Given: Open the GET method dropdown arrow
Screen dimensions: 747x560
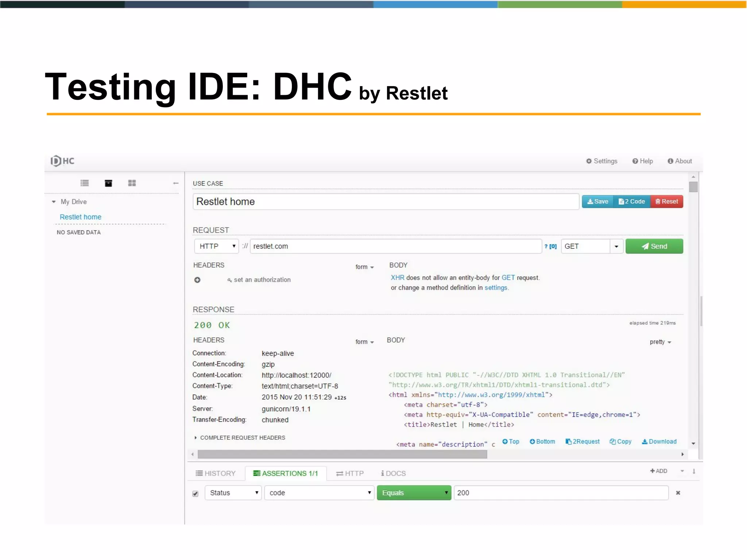Looking at the screenshot, I should [x=616, y=246].
